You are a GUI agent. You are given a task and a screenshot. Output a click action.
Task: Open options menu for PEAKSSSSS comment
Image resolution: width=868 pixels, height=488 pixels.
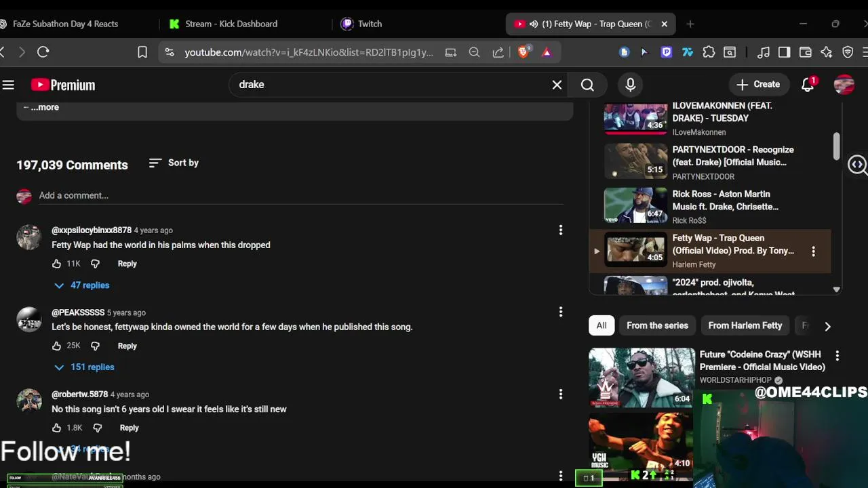click(561, 312)
